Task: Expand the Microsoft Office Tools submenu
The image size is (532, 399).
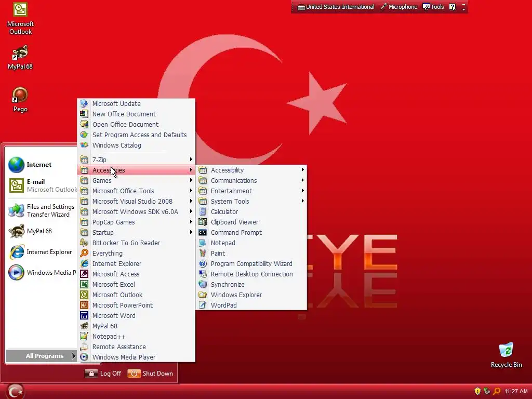Action: 136,191
